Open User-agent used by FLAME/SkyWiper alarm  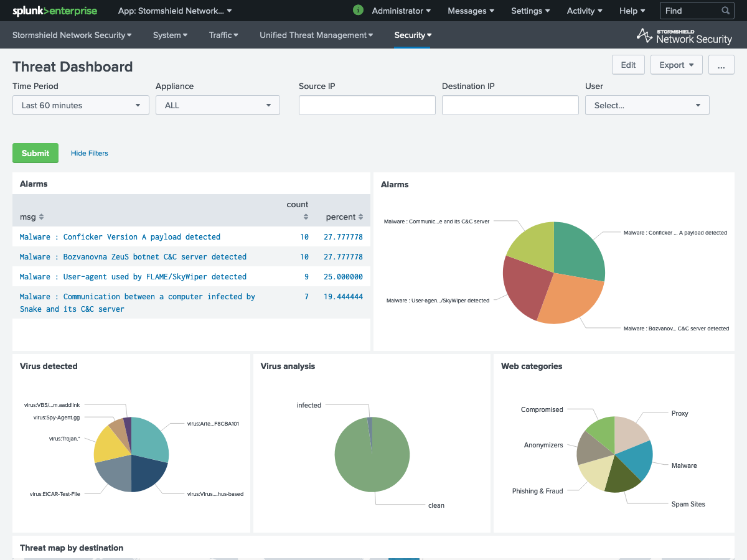[x=133, y=276]
